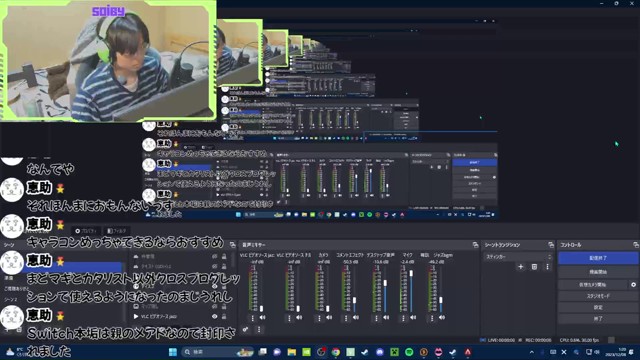Remove the scene transition with trash icon

pyautogui.click(x=534, y=267)
